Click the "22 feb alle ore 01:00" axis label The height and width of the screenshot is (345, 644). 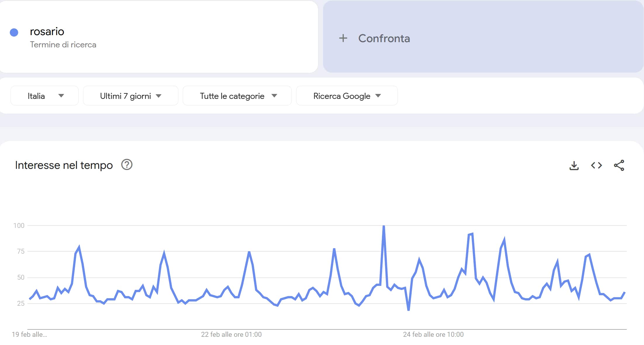(231, 334)
